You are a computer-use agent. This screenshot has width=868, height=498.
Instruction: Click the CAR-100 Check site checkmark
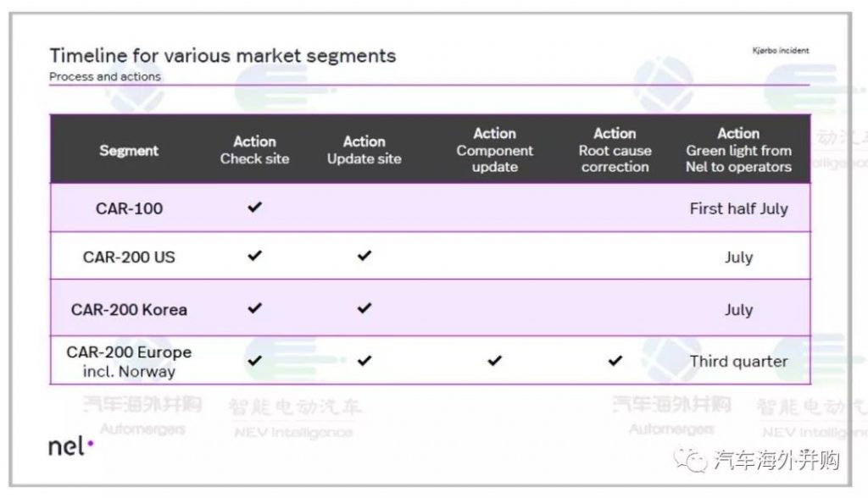(254, 207)
